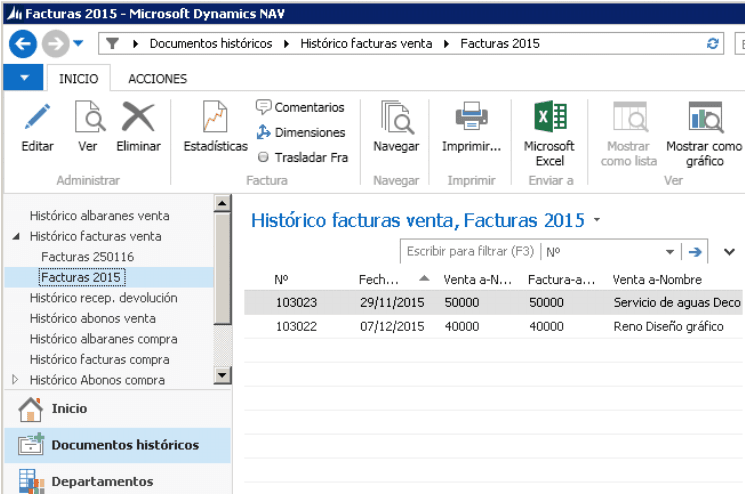Click the greyed forward arrow button
Image resolution: width=745 pixels, height=494 pixels.
[x=55, y=44]
